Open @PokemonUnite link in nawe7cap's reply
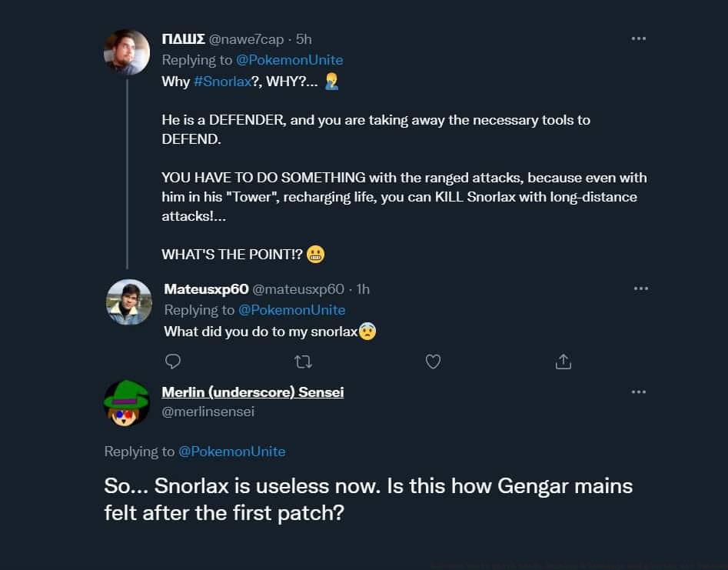This screenshot has width=728, height=570. click(289, 60)
